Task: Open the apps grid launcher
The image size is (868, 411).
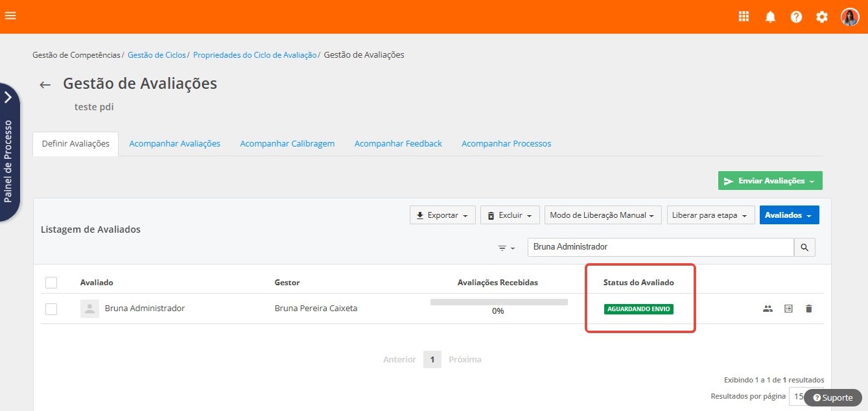Action: [744, 17]
